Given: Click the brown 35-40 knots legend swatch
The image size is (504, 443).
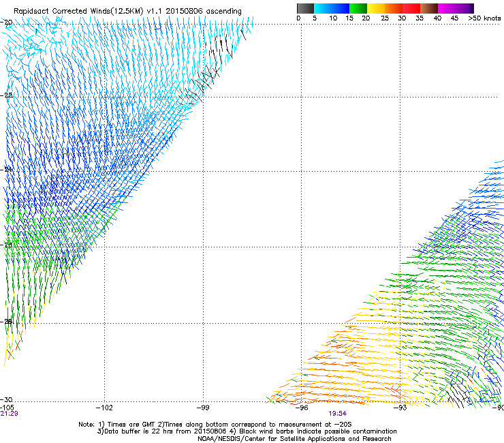Looking at the screenshot, I should tap(429, 8).
